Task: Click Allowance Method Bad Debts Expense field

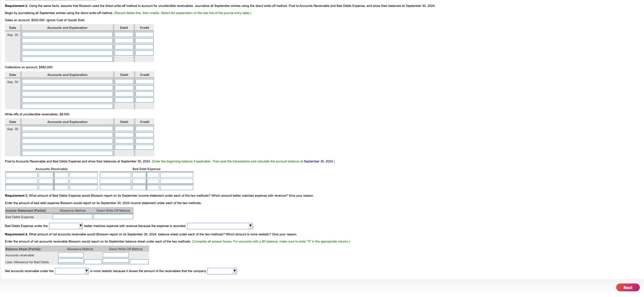Action: 72,217
